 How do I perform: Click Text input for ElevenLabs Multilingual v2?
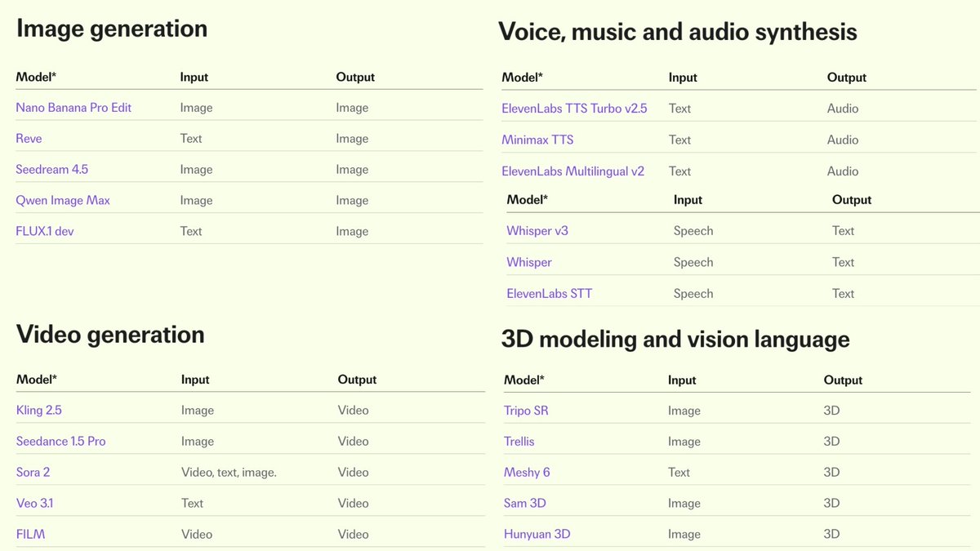tap(679, 171)
